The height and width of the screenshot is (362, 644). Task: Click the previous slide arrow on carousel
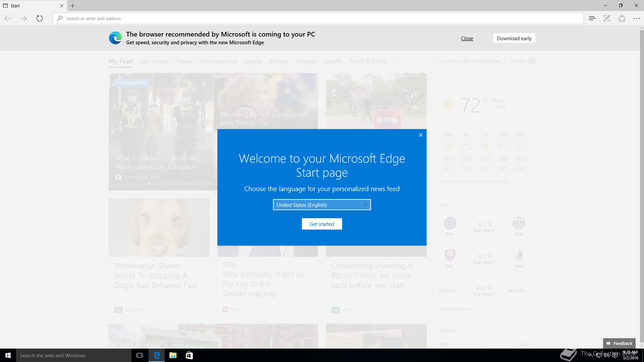coord(114,131)
